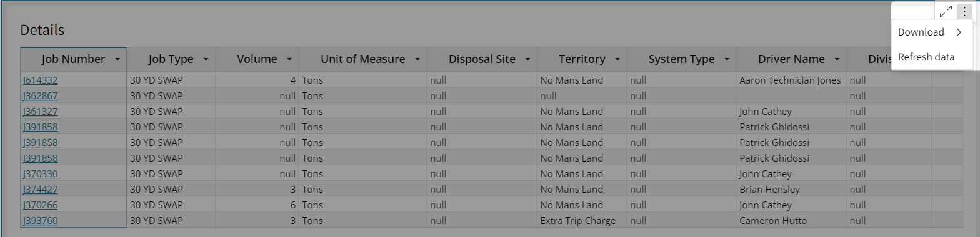Select the Extra Trip Charge territory cell
The height and width of the screenshot is (237, 980).
coord(582,221)
